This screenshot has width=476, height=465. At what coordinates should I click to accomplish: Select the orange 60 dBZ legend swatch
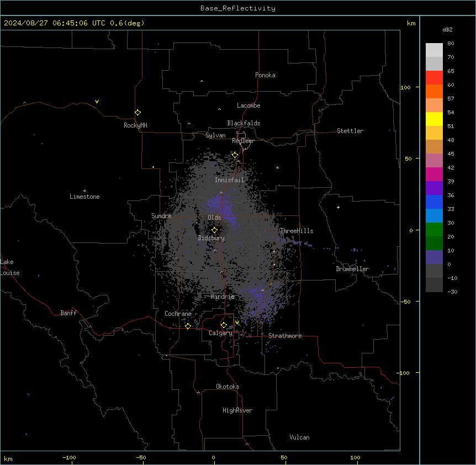tap(434, 91)
